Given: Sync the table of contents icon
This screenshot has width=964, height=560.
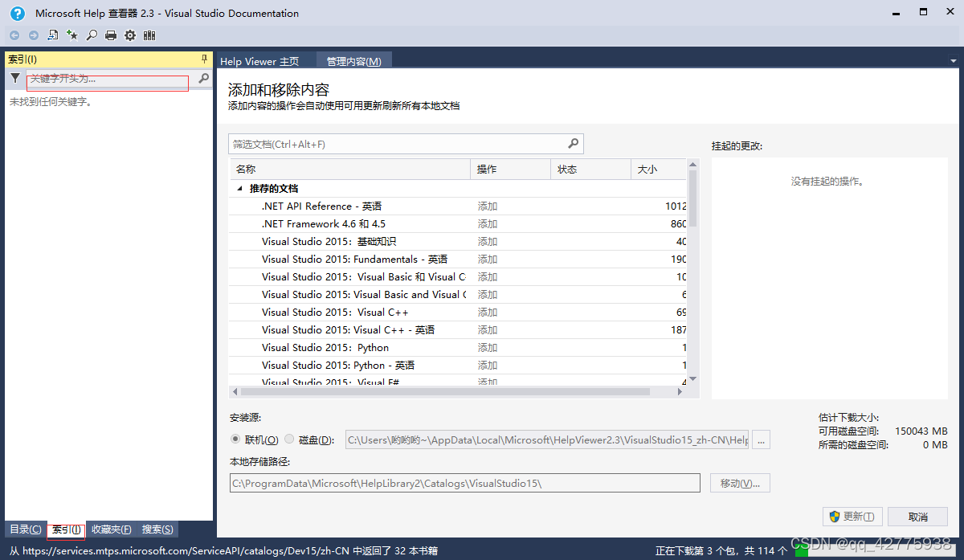Looking at the screenshot, I should click(x=53, y=35).
